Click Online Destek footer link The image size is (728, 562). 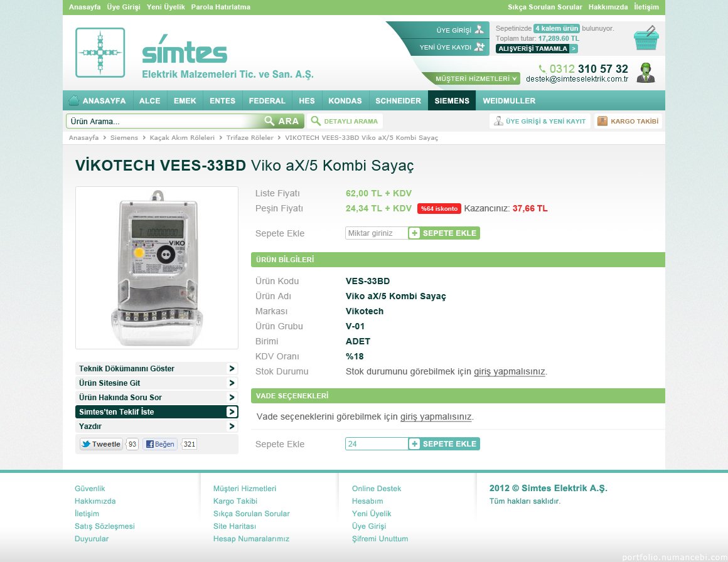pyautogui.click(x=377, y=489)
